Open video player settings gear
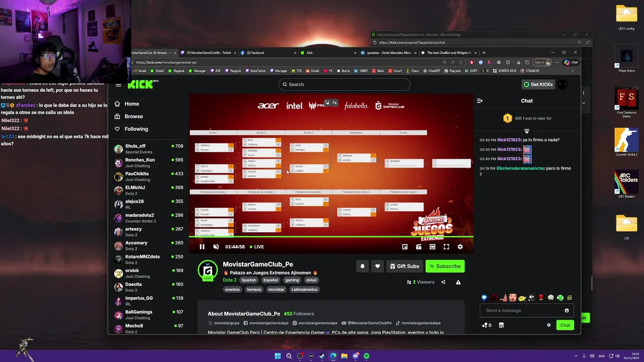This screenshot has width=644, height=362. (460, 247)
